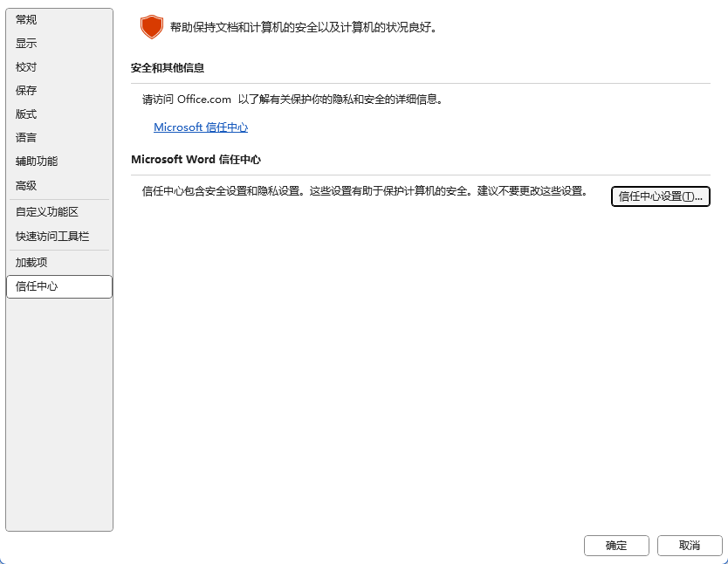Confirm with the 确定 button
This screenshot has width=728, height=564.
[x=616, y=546]
